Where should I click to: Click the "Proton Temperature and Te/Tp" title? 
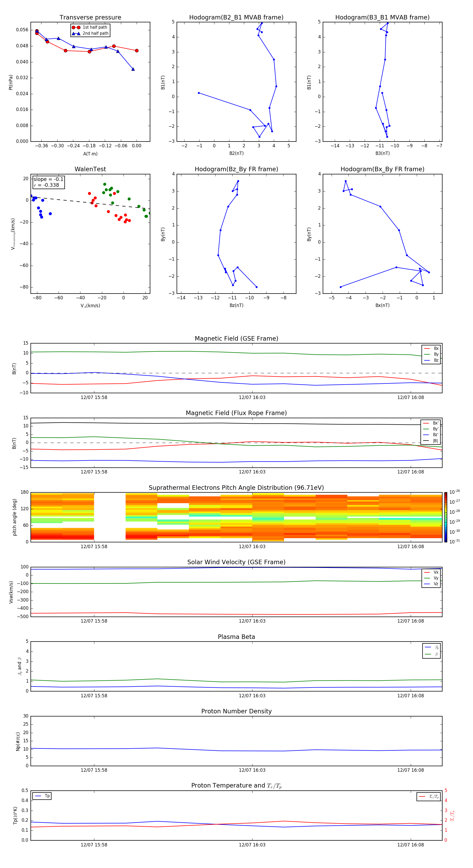tap(236, 786)
